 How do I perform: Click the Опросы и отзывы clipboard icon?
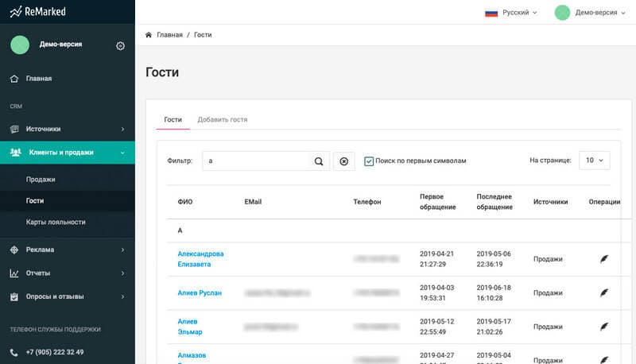(14, 296)
